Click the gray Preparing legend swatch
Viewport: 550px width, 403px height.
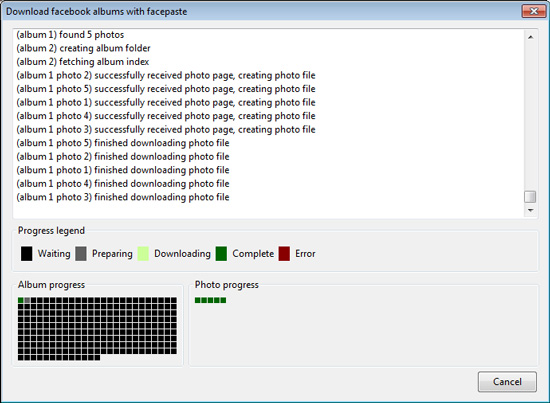coord(81,254)
